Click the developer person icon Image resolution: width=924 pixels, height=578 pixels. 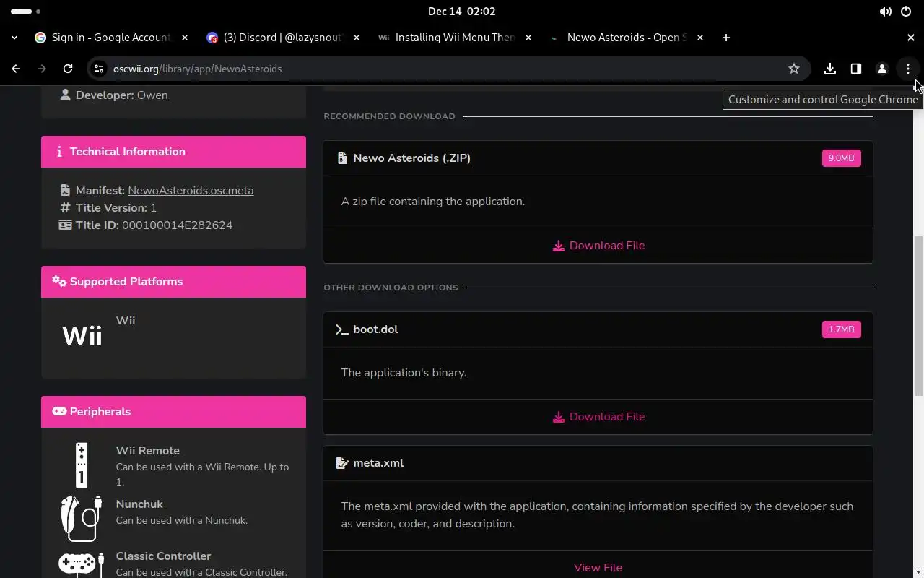click(66, 95)
